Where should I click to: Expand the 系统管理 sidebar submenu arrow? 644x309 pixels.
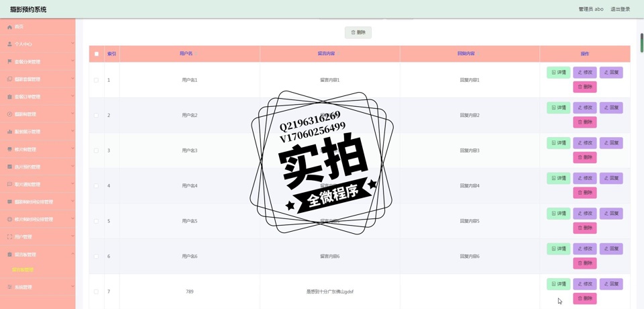tap(72, 287)
